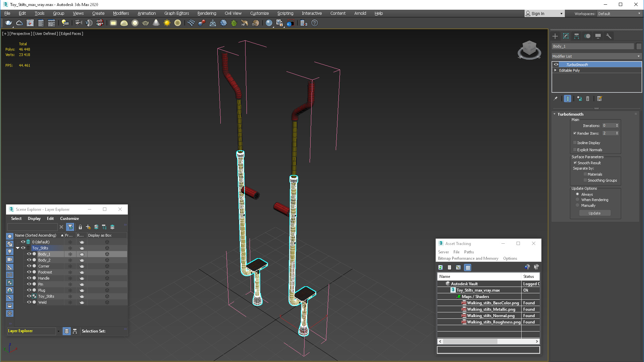644x362 pixels.
Task: Open Scene Explorer Customize menu
Action: [x=69, y=219]
